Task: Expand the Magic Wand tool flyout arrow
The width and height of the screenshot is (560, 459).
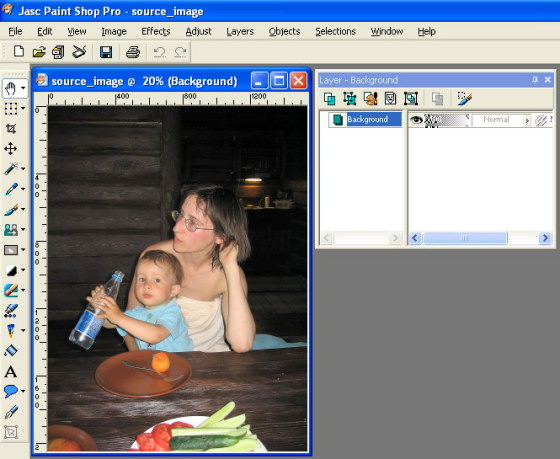Action: [x=23, y=169]
